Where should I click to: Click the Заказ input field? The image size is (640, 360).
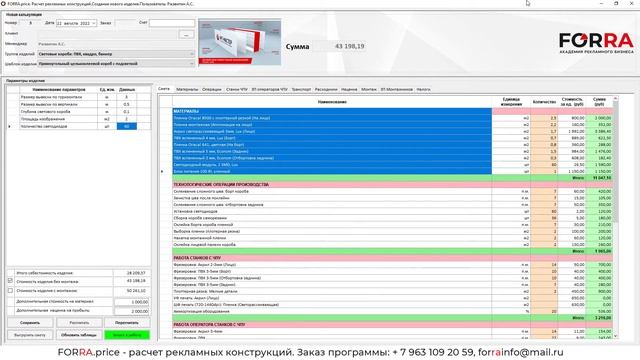click(x=125, y=23)
